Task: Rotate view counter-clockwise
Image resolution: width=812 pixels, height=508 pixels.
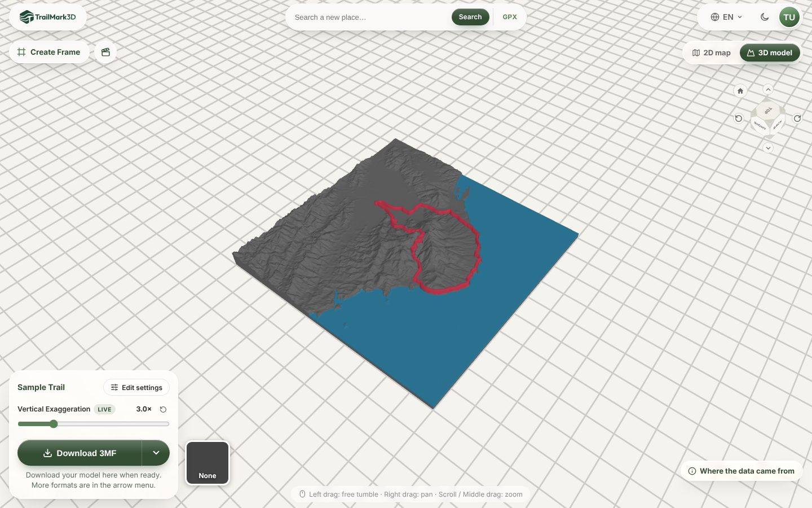Action: [x=739, y=119]
